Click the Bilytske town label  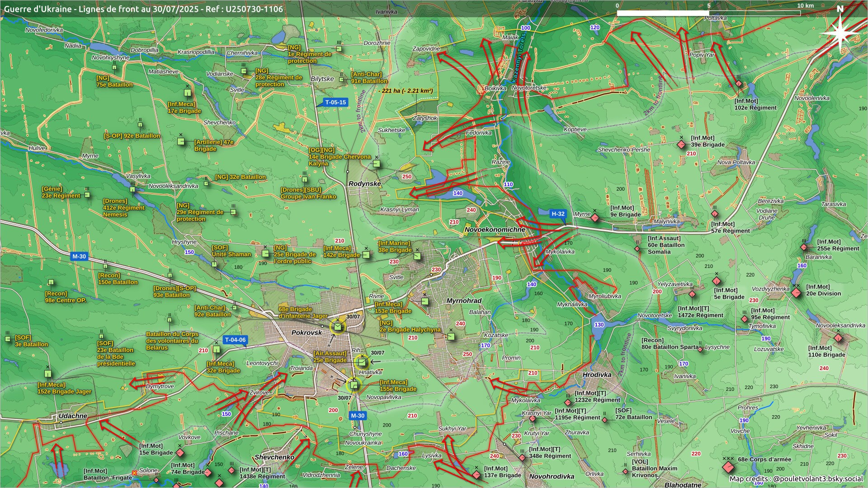tap(322, 79)
